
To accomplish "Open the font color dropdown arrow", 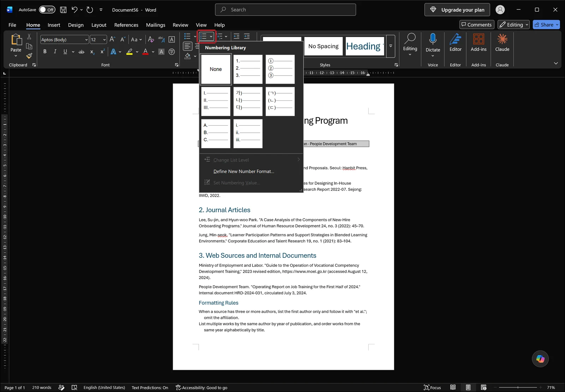I will [x=153, y=52].
